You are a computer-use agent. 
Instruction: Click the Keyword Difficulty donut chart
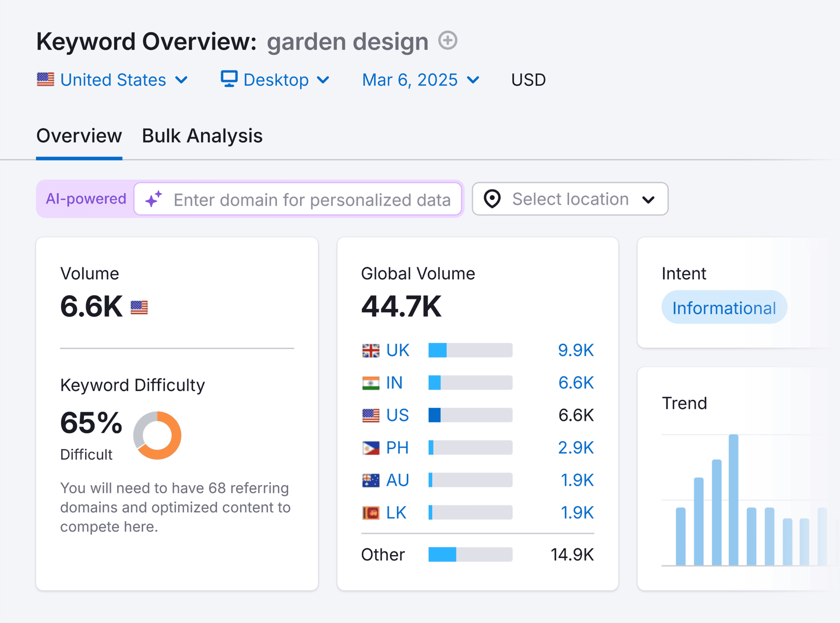click(x=157, y=435)
